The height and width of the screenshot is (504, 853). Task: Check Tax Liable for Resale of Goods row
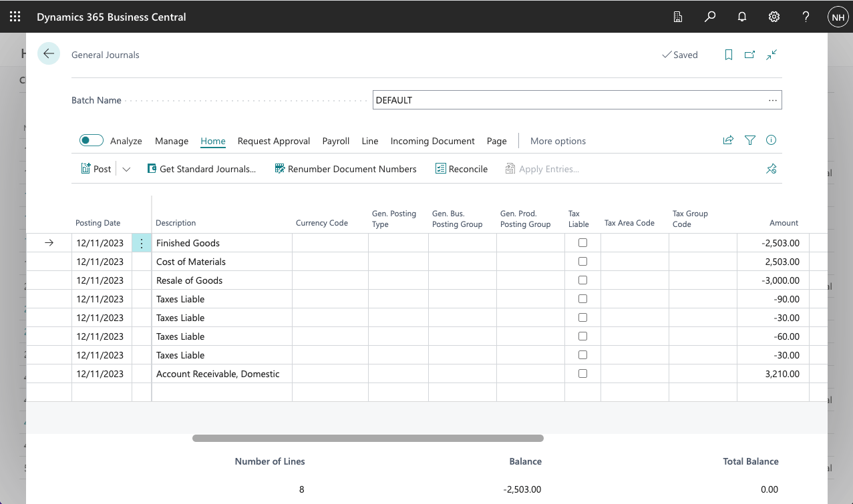(x=582, y=280)
